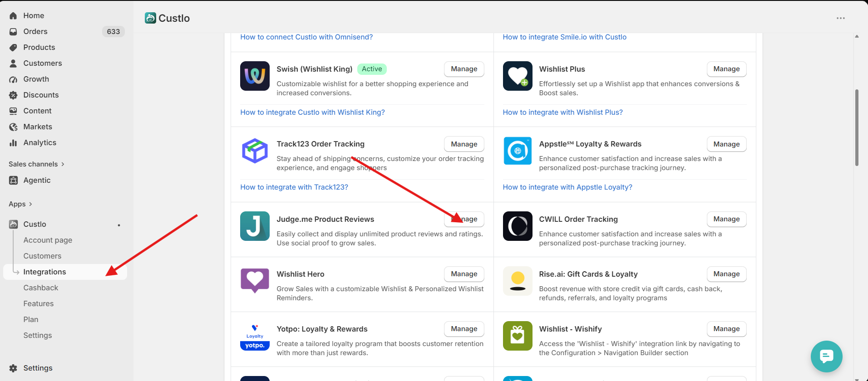Screen dimensions: 868x381
Task: Click the Custlo pin dot in the sidebar
Action: 119,225
